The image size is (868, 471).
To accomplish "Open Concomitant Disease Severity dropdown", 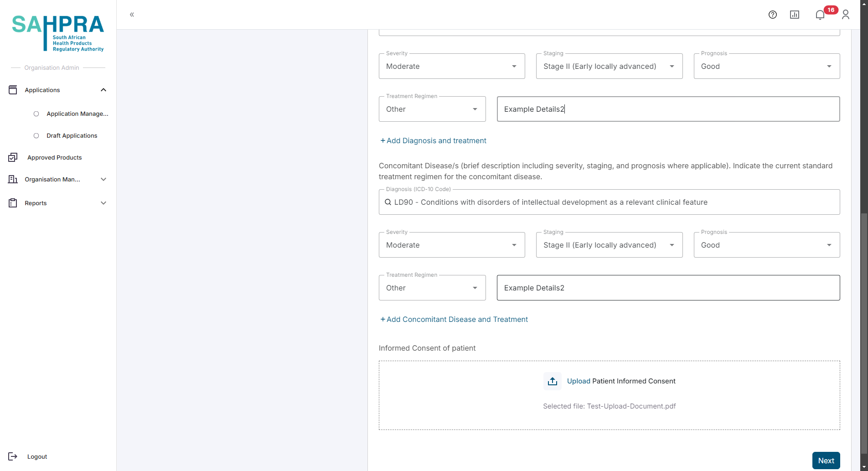I will pyautogui.click(x=451, y=245).
